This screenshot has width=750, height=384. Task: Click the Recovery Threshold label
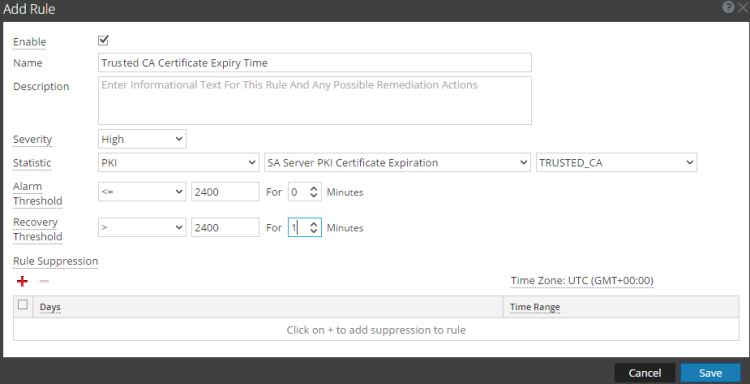point(37,230)
